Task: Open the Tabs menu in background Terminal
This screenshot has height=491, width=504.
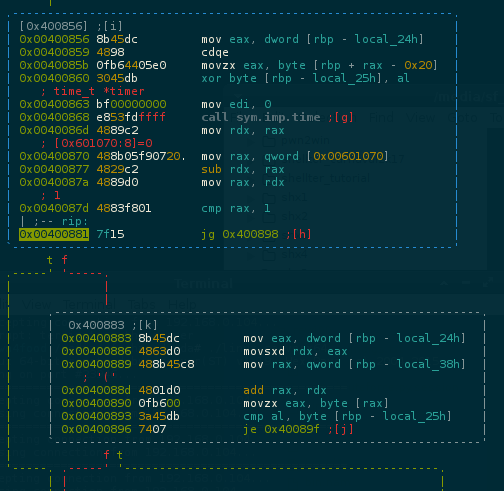Action: coord(142,304)
